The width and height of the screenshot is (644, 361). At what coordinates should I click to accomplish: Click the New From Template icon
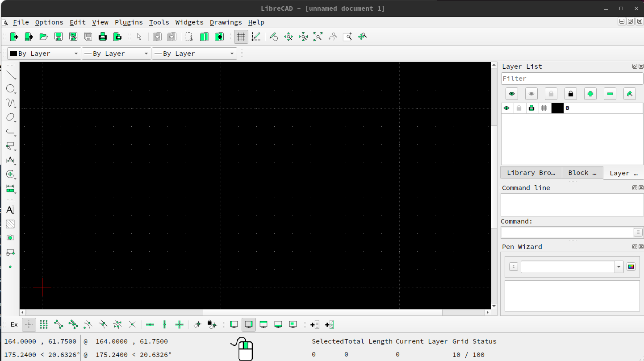pos(29,37)
